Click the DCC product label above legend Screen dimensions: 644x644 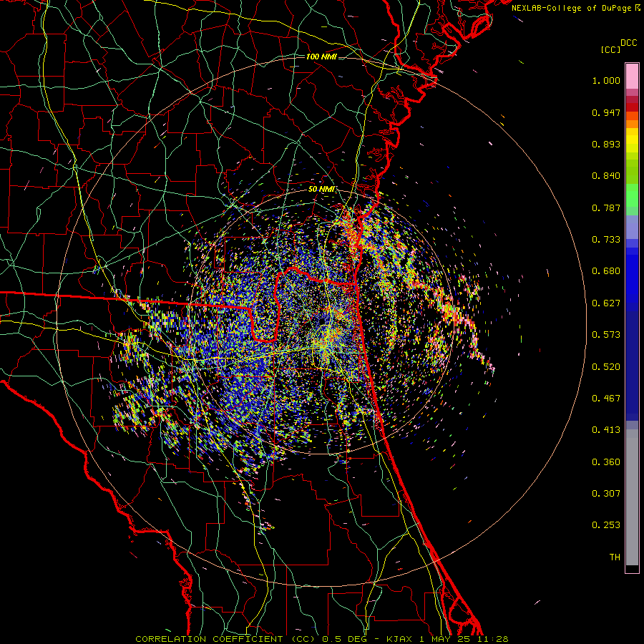point(628,43)
